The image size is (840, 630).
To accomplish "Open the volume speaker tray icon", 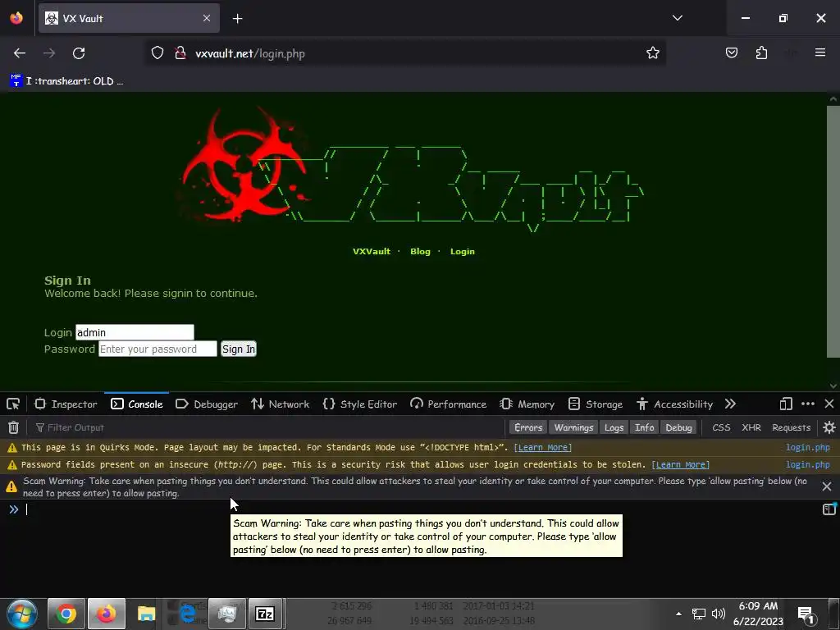I will coord(718,614).
